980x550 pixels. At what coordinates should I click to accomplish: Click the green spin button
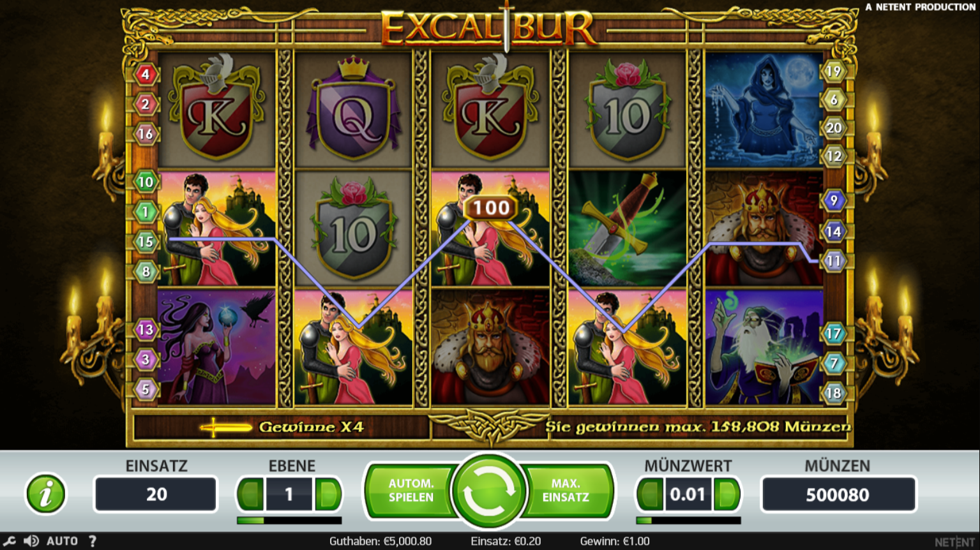pos(488,491)
